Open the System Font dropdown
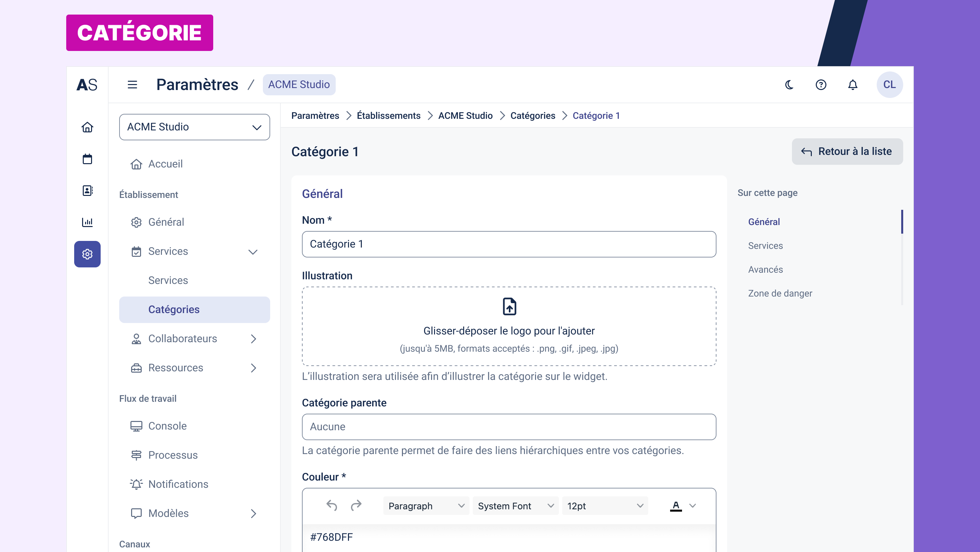The height and width of the screenshot is (552, 980). pyautogui.click(x=515, y=506)
